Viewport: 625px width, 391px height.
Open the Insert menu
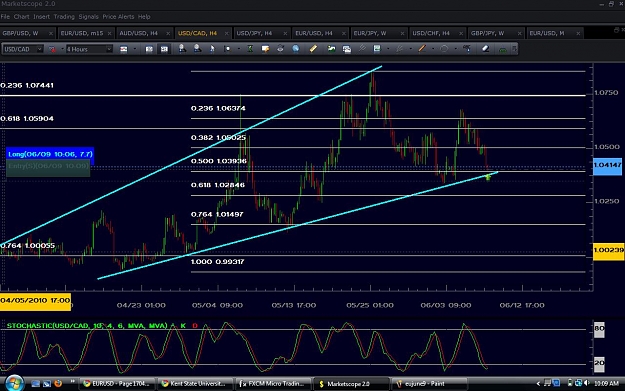click(41, 17)
